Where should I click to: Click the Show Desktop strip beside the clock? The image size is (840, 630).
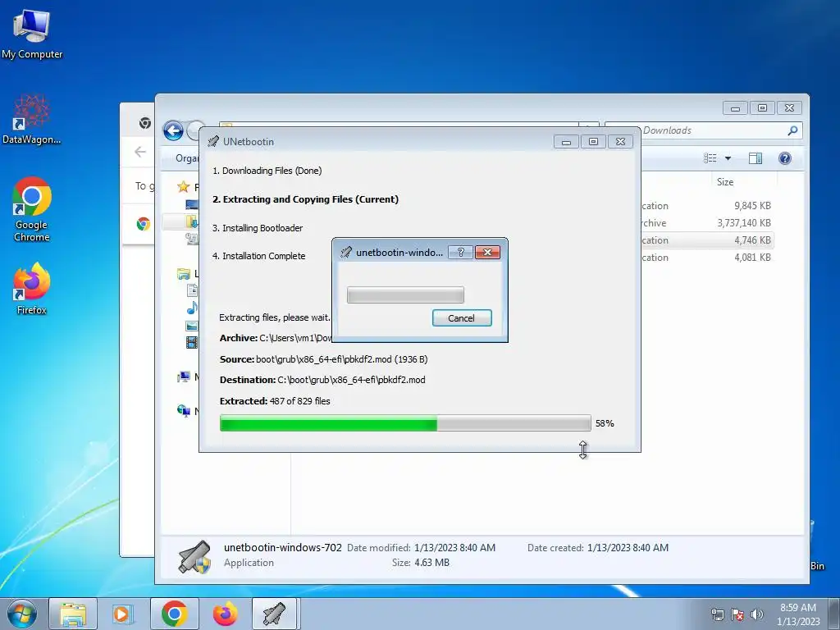(834, 614)
